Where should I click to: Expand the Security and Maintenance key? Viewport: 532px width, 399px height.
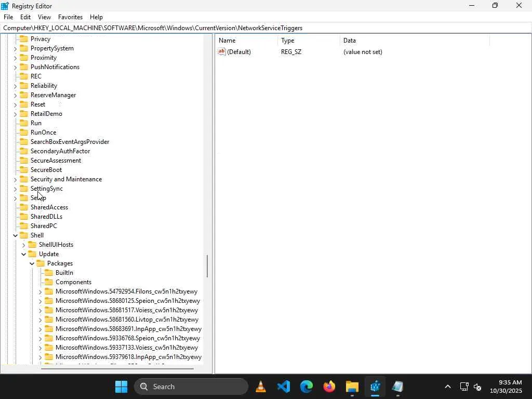click(x=15, y=179)
